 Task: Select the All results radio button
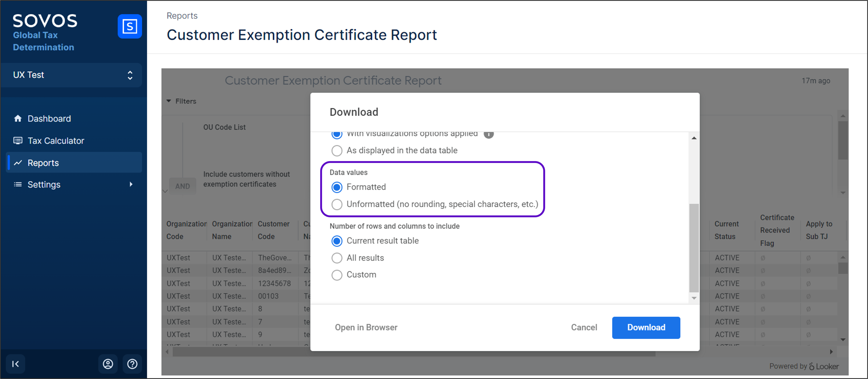click(x=337, y=258)
